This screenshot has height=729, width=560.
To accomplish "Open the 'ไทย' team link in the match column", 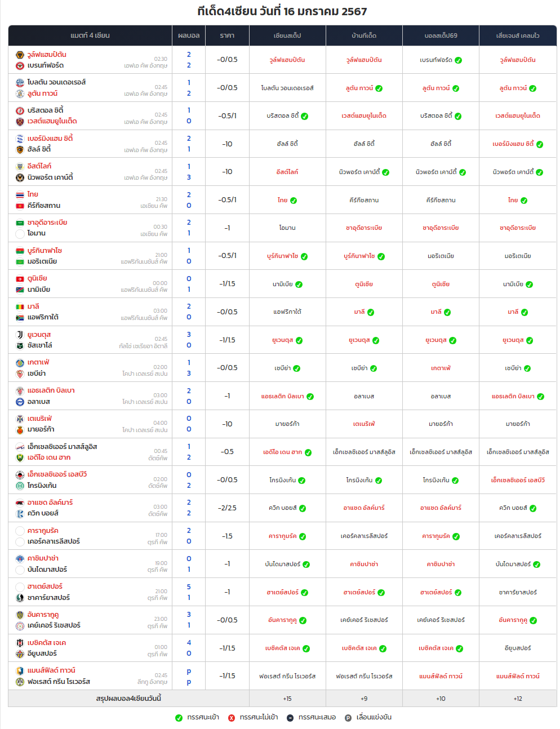I will tap(33, 194).
